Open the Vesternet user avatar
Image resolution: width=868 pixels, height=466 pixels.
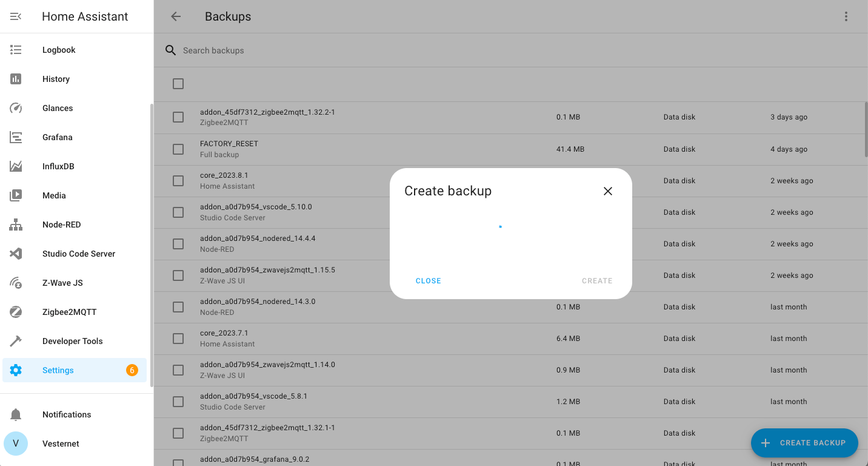point(16,444)
